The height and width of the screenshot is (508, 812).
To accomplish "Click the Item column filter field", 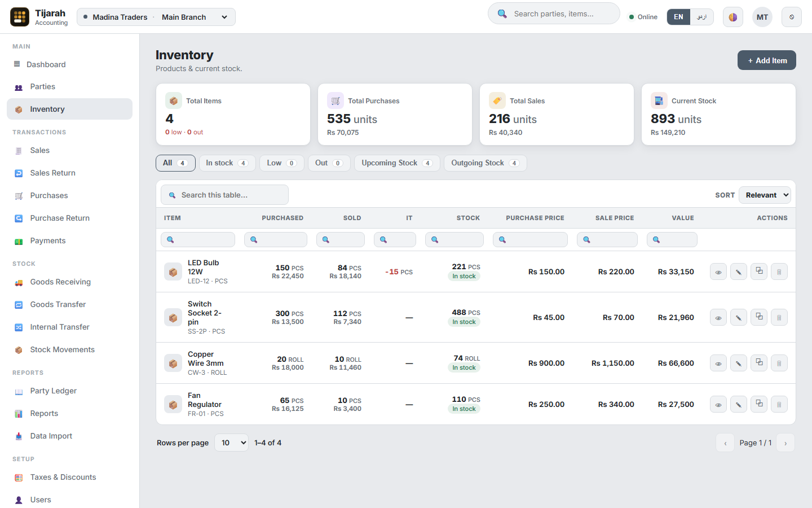I will (198, 239).
